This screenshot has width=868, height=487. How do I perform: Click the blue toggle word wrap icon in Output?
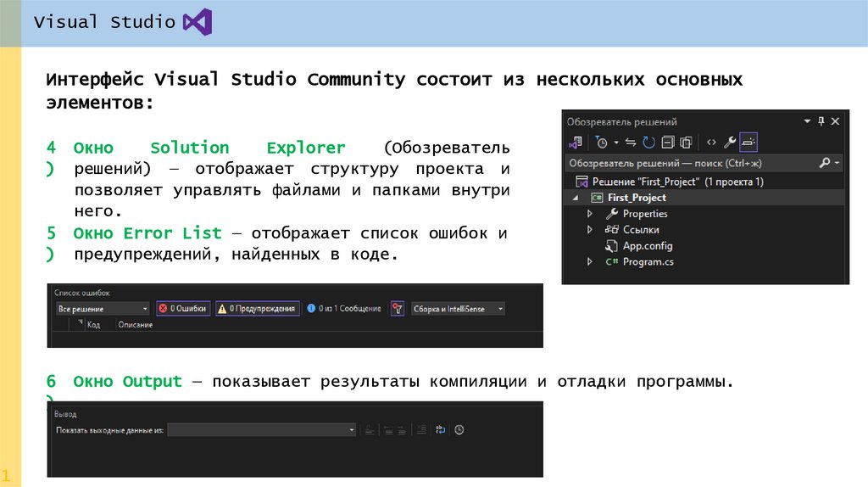[441, 430]
